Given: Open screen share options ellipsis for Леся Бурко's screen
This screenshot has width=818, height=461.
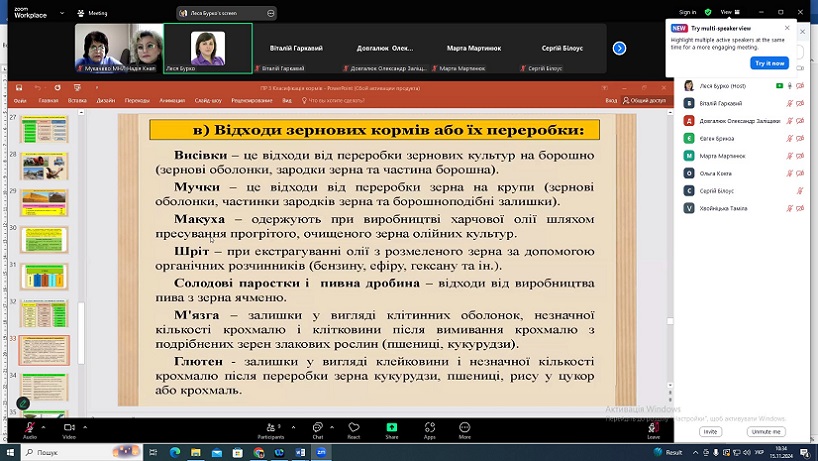Looking at the screenshot, I should click(271, 13).
